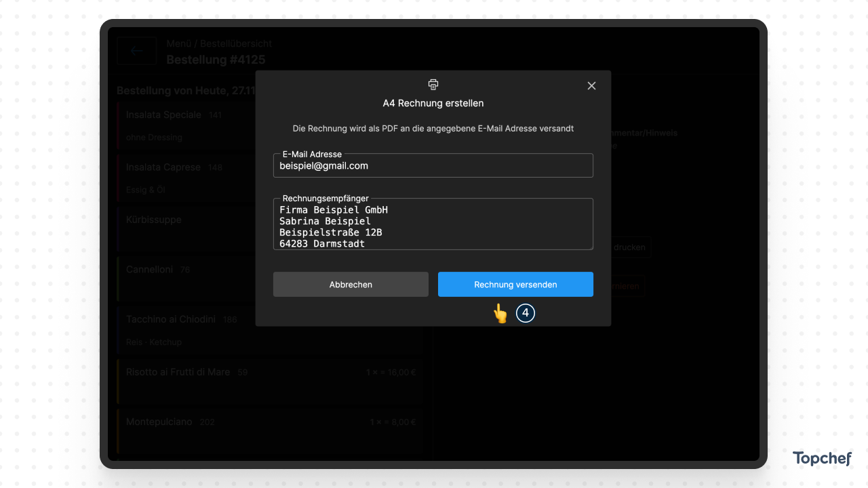
Task: Focus the Rechnungsempfänger text area
Action: pos(433,226)
